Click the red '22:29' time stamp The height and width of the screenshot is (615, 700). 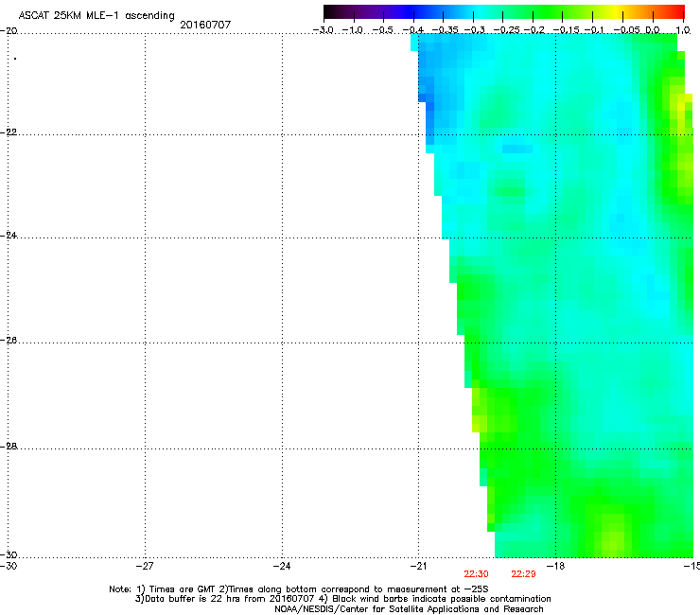pos(523,574)
